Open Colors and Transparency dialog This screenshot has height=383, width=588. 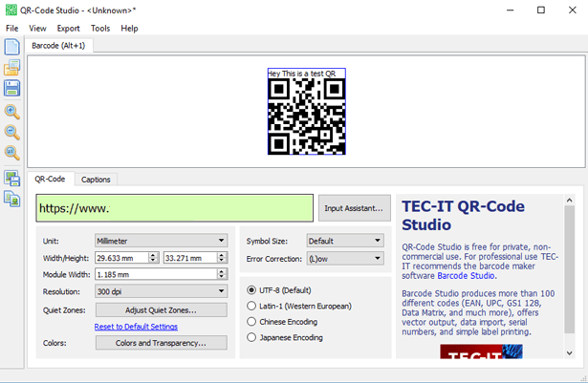(x=162, y=343)
